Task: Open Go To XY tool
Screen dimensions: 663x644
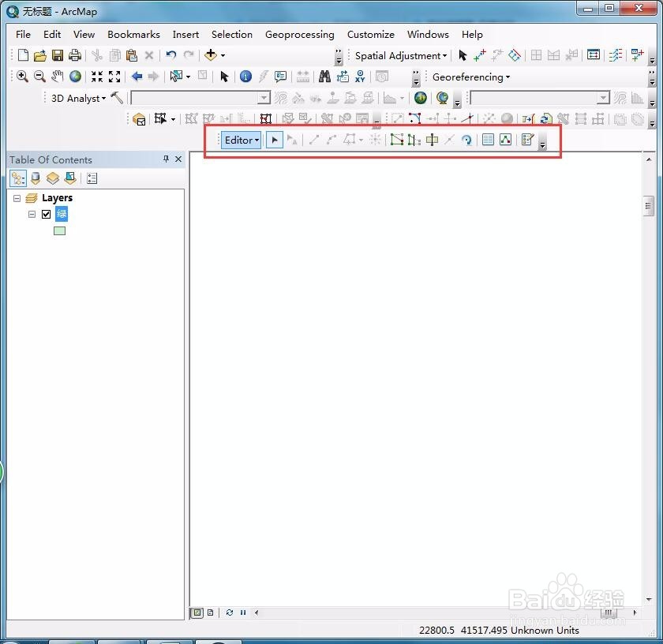Action: (x=360, y=76)
